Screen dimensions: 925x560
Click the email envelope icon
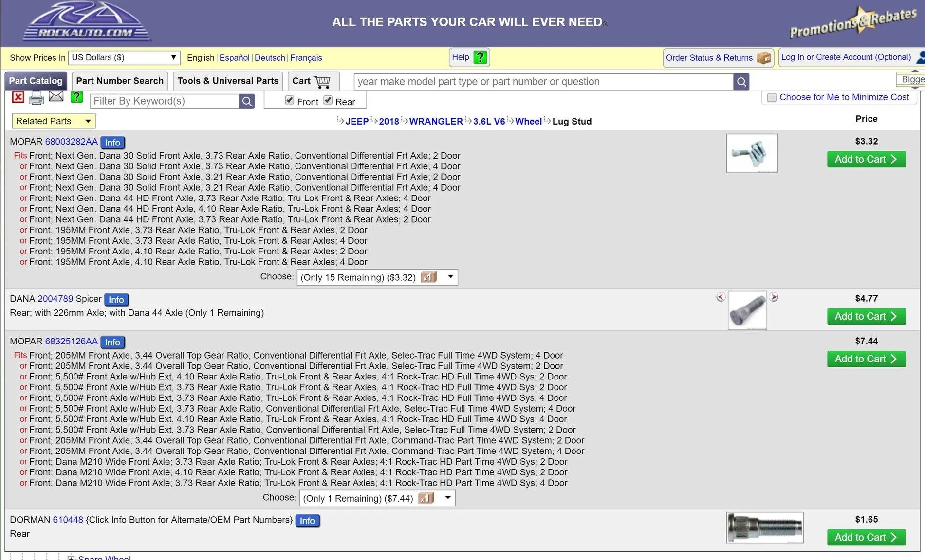pos(56,97)
